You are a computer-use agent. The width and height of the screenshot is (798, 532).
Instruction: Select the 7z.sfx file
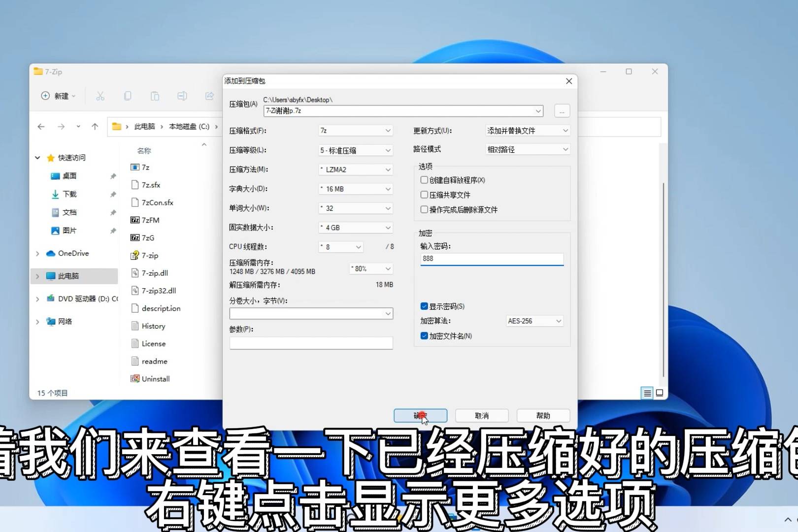pos(145,185)
